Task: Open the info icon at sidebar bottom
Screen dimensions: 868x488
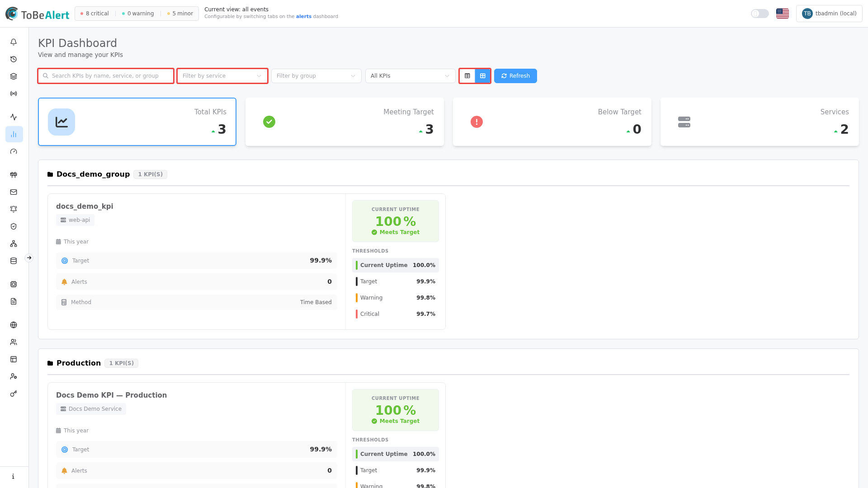Action: [14, 476]
